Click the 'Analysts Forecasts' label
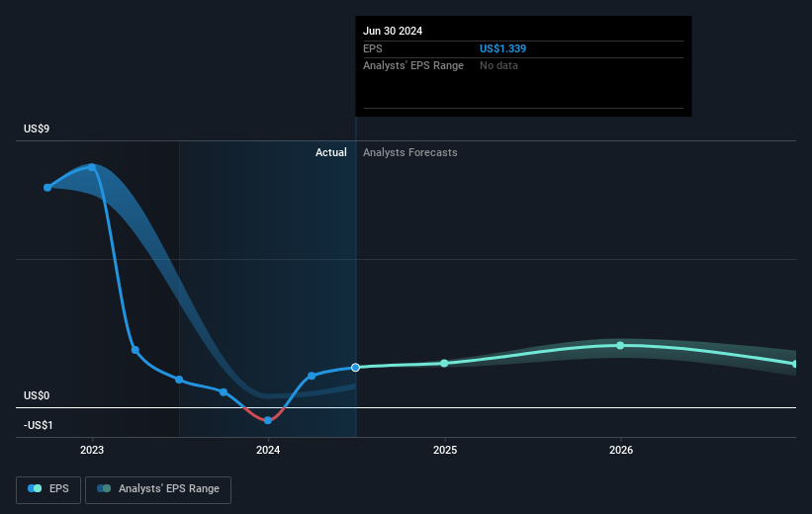 tap(410, 152)
